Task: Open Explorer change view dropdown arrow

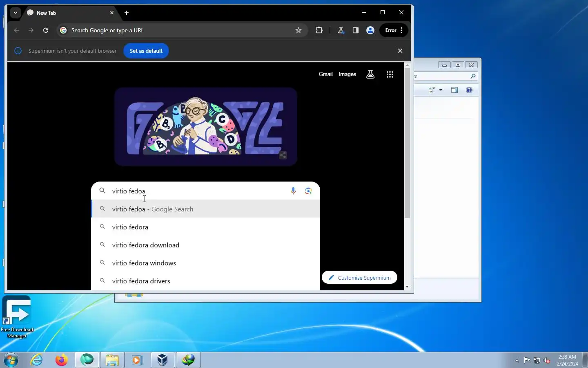Action: [x=441, y=90]
